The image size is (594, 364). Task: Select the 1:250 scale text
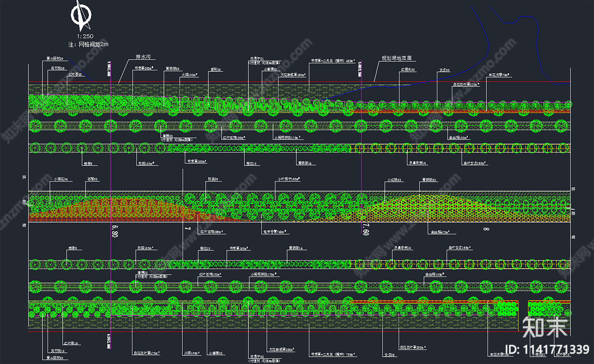85,36
